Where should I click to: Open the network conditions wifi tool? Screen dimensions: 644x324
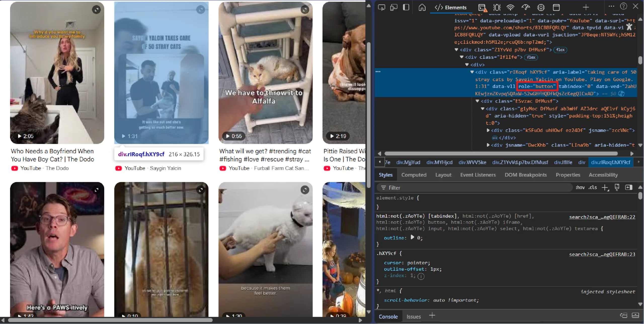(511, 7)
